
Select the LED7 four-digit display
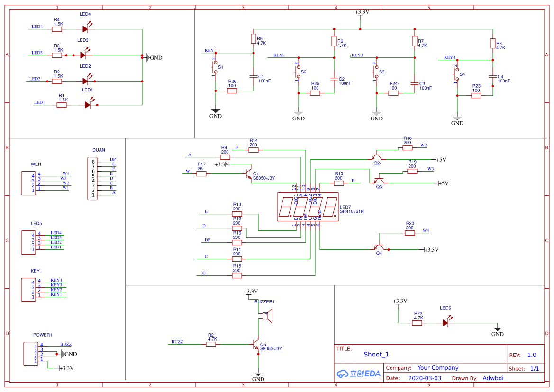click(308, 207)
